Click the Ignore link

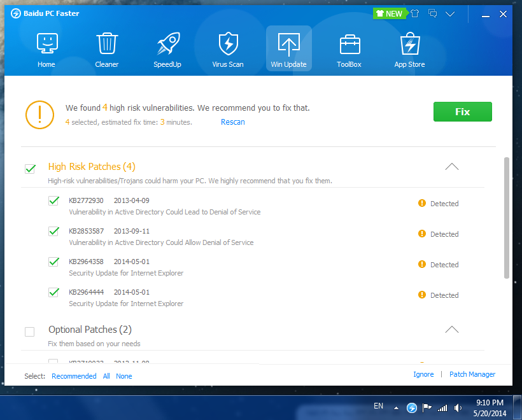click(x=423, y=374)
